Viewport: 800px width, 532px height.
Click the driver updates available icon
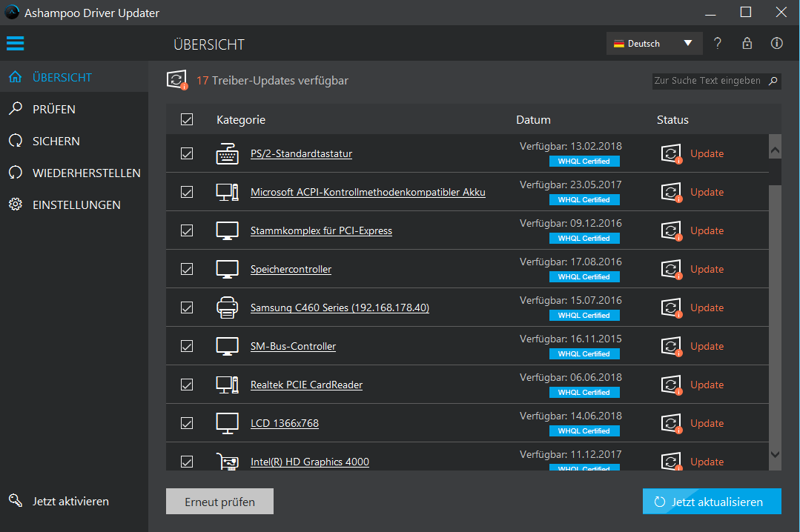pos(177,80)
